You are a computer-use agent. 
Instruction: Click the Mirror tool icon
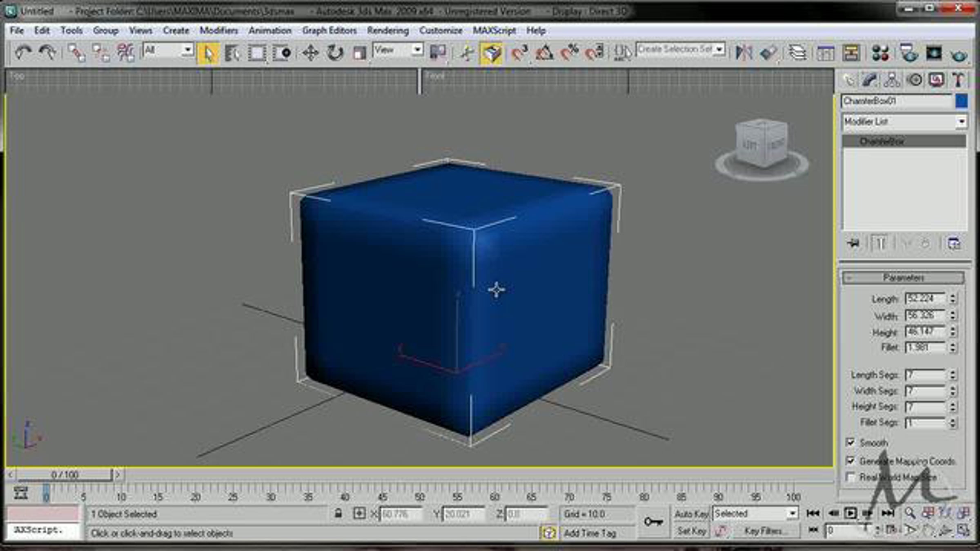point(744,53)
